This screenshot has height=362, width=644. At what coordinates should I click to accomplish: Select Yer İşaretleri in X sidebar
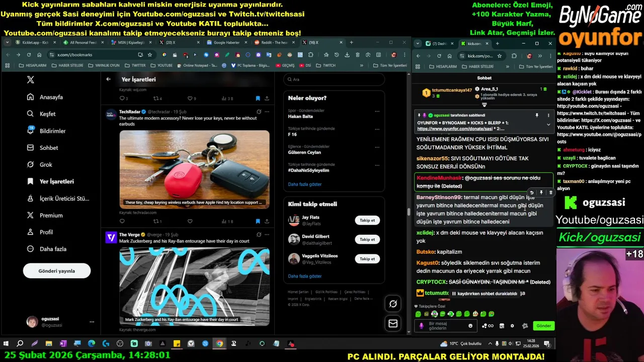pyautogui.click(x=51, y=182)
